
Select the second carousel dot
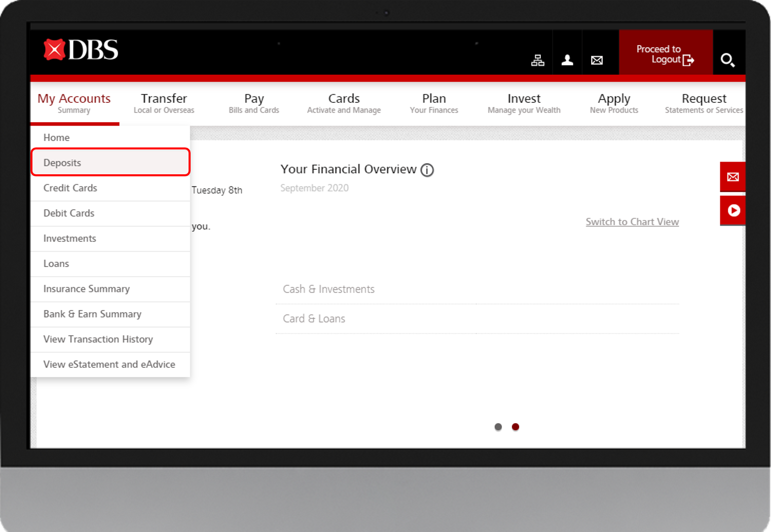pyautogui.click(x=516, y=427)
